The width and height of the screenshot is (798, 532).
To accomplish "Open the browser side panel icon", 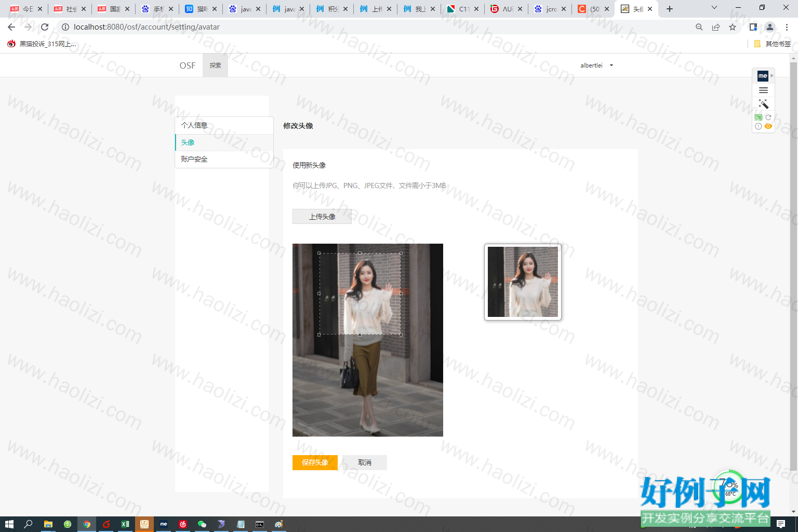I will pyautogui.click(x=753, y=27).
